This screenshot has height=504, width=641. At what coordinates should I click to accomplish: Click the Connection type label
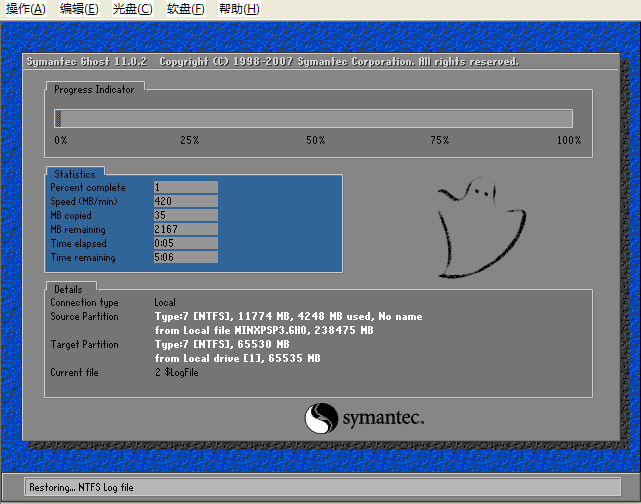click(84, 302)
